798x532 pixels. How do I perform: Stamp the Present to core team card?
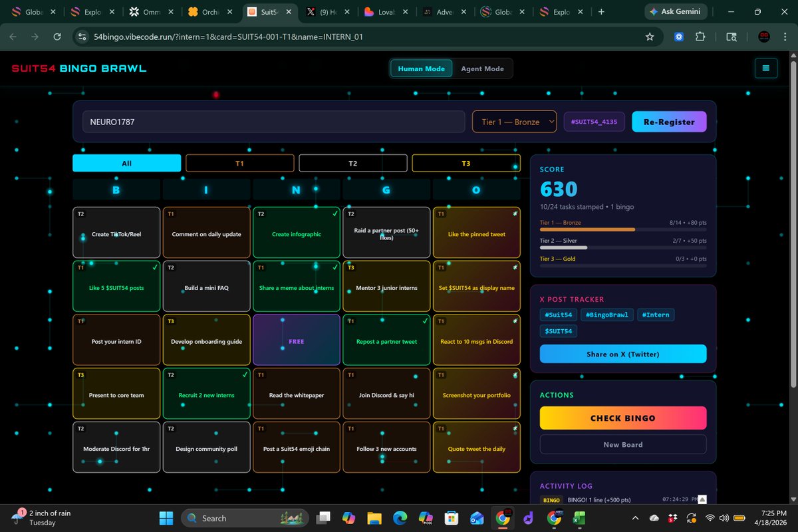click(116, 394)
